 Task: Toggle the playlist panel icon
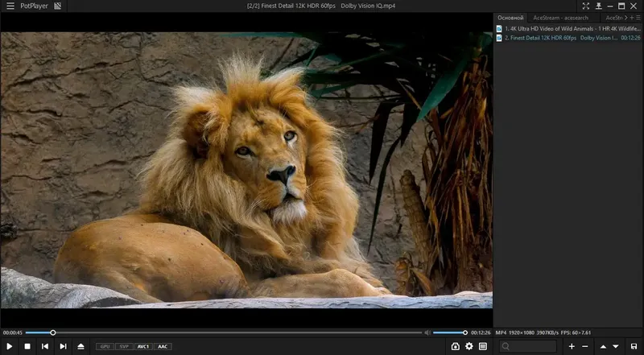pyautogui.click(x=483, y=346)
